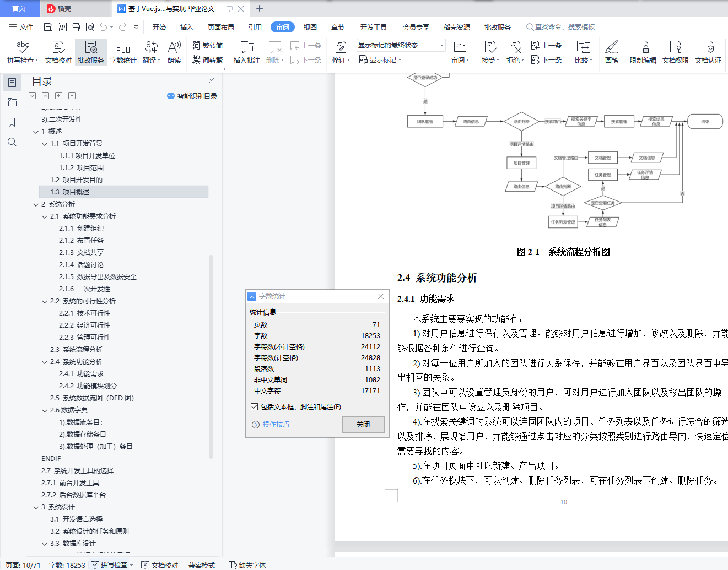Collapse the 1 概述 tree node
728x570 pixels.
(x=36, y=132)
